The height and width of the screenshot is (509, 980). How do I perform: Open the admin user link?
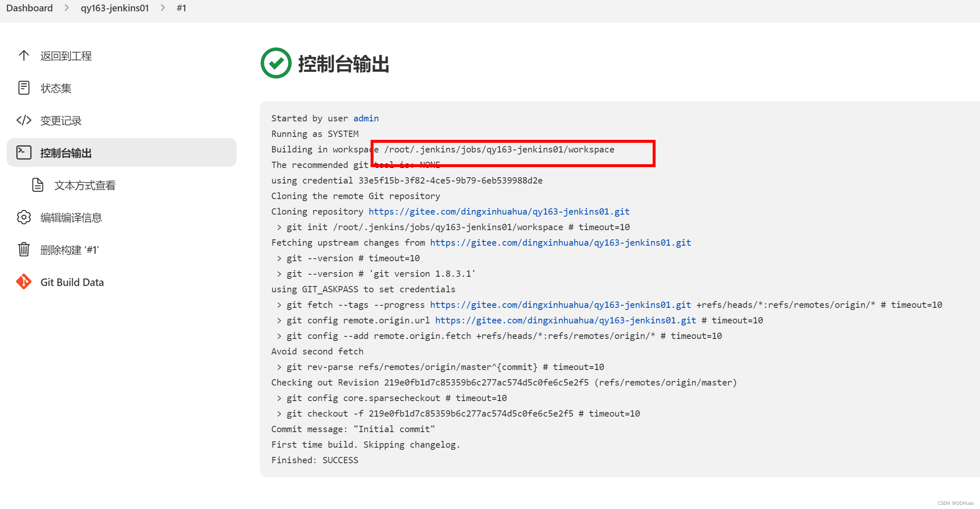[x=366, y=118]
